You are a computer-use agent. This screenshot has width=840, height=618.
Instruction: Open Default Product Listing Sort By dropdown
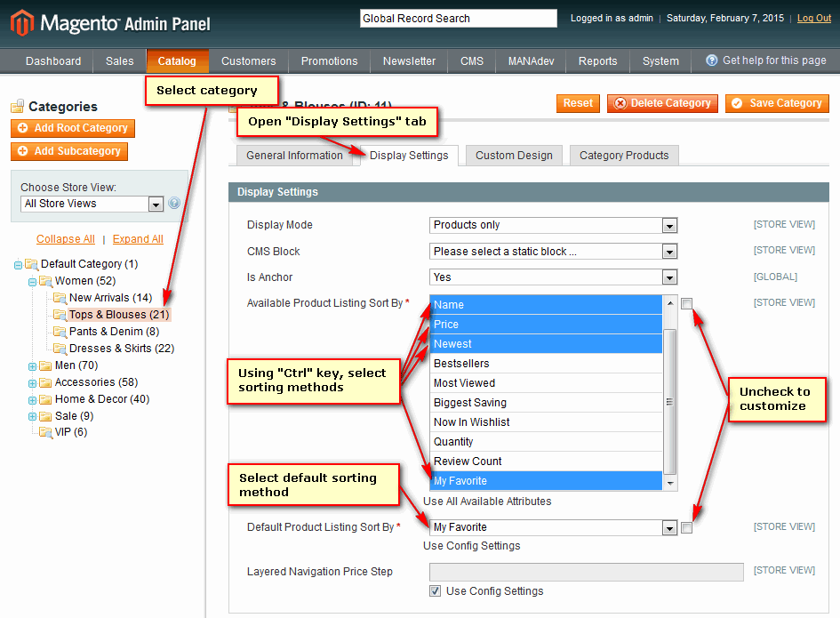(554, 527)
